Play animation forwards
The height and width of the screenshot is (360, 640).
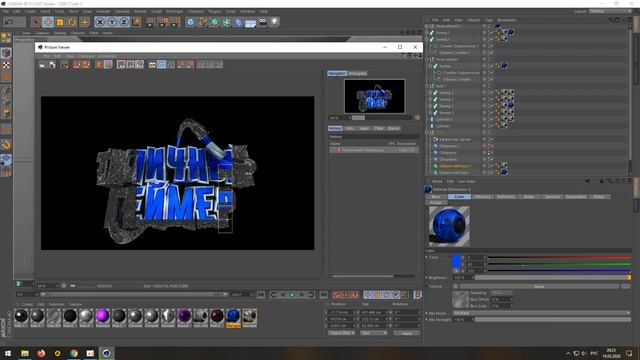point(292,295)
